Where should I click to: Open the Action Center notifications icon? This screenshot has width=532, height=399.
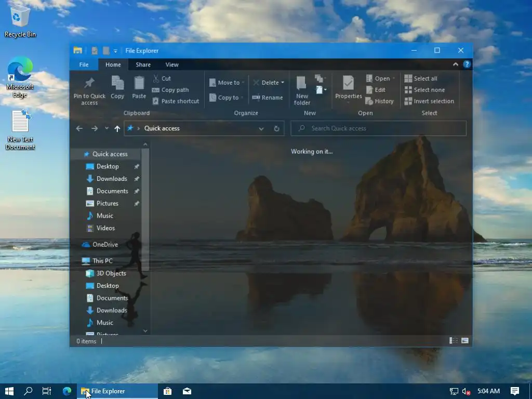pyautogui.click(x=515, y=391)
